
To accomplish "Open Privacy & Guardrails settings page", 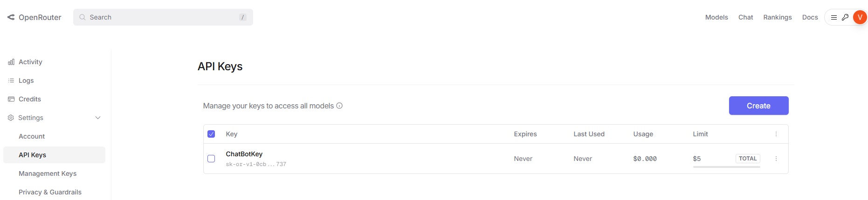I will 50,192.
